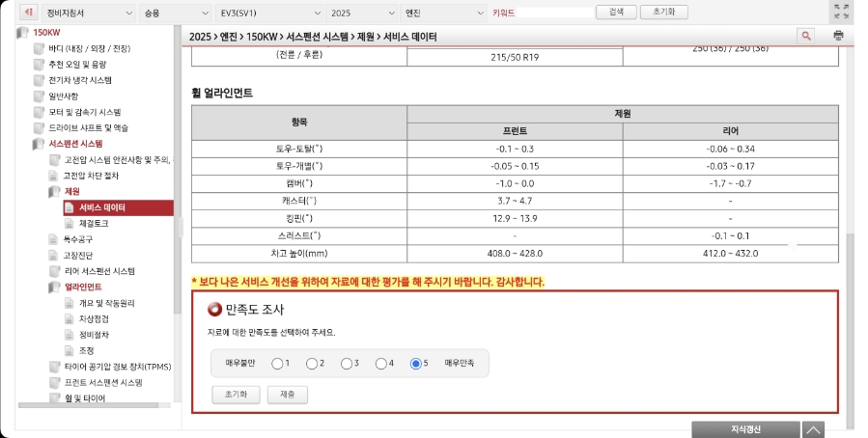The image size is (868, 438).
Task: Open 드라이브 샤프트 및 액슬 section
Action: click(89, 127)
